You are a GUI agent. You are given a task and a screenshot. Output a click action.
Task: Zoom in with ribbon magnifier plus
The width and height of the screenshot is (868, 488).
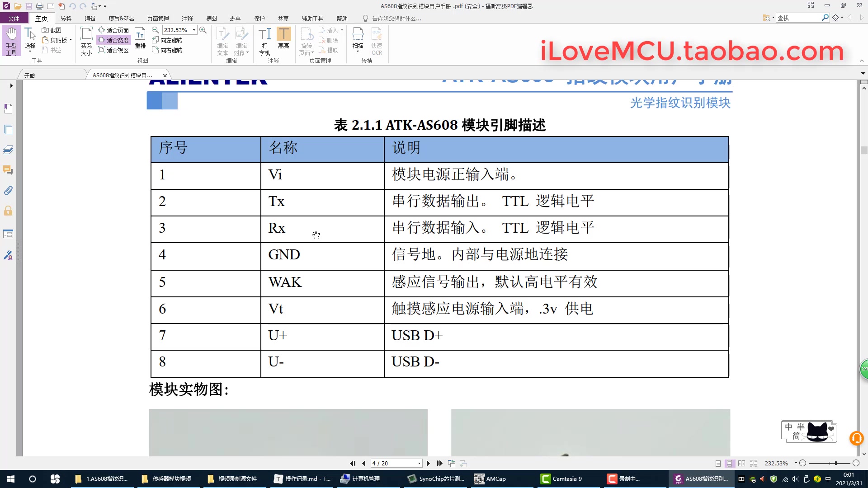point(203,30)
